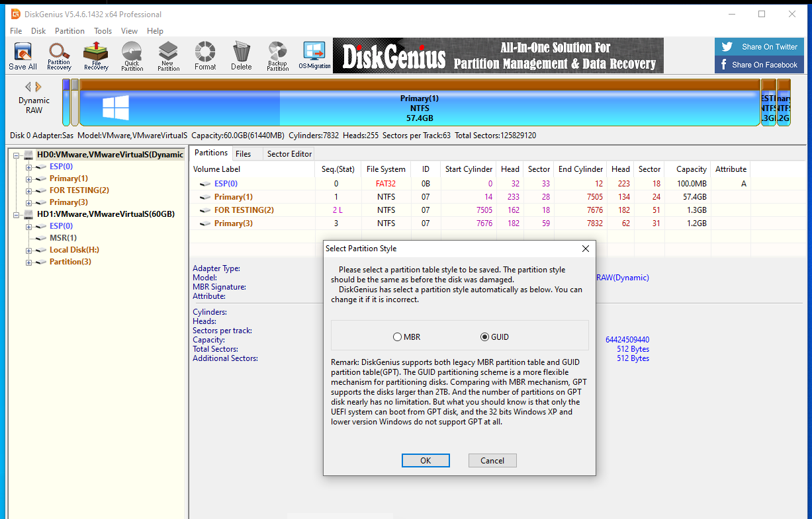
Task: Click Share On Facebook
Action: [x=760, y=65]
